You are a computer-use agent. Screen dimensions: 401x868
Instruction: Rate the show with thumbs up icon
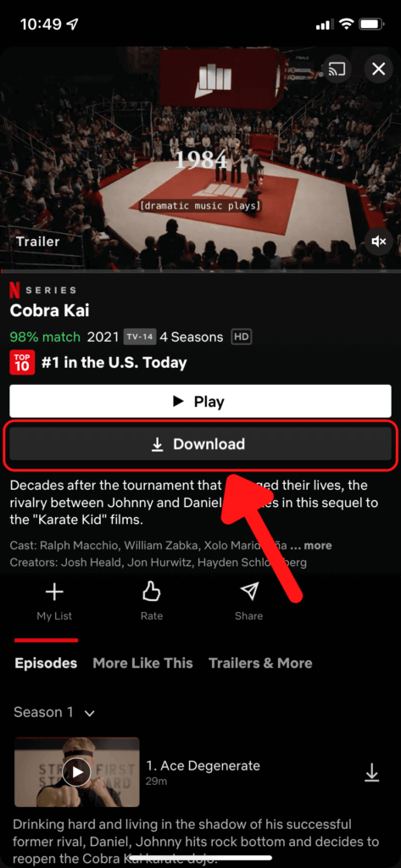[151, 601]
